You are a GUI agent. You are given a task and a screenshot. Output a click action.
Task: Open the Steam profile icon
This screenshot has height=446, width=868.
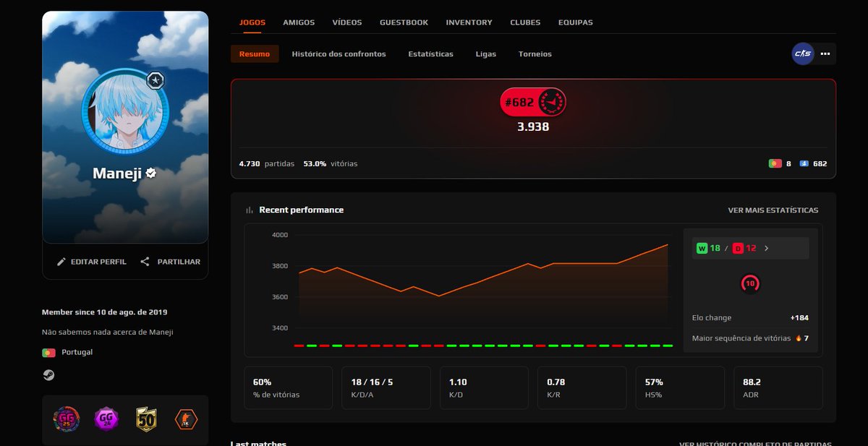click(49, 375)
